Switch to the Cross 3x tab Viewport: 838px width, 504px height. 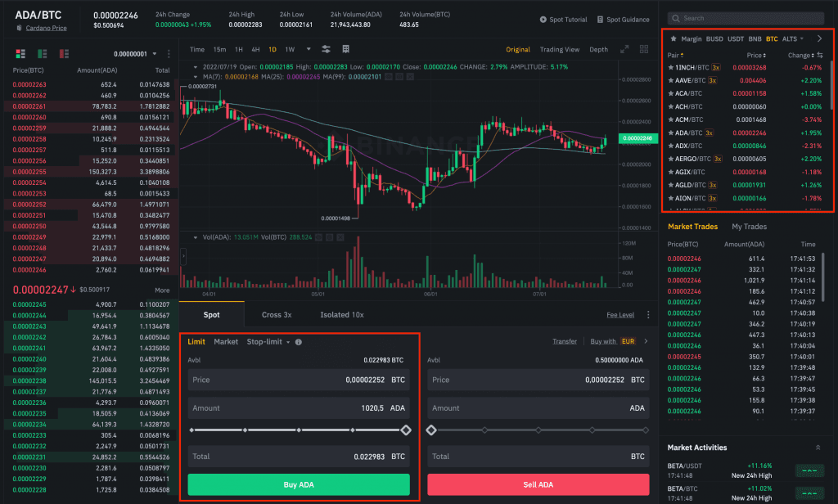[277, 314]
